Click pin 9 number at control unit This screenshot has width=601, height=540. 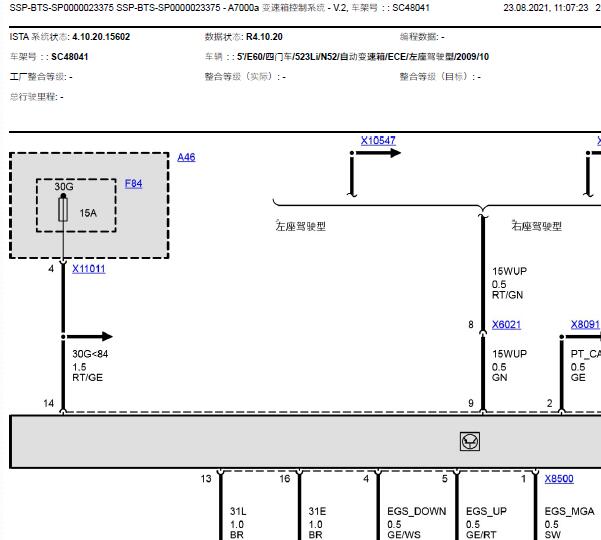click(x=471, y=403)
